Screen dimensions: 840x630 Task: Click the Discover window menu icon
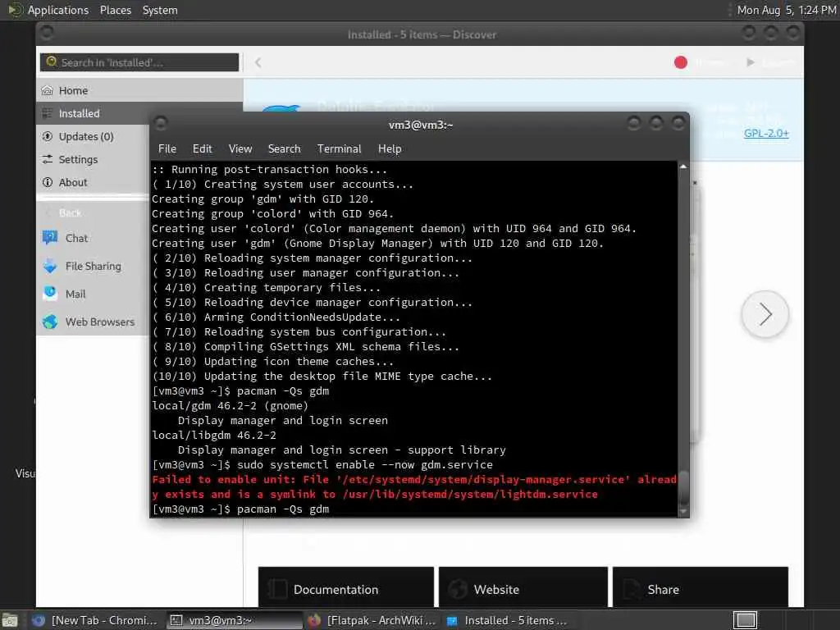pyautogui.click(x=47, y=33)
